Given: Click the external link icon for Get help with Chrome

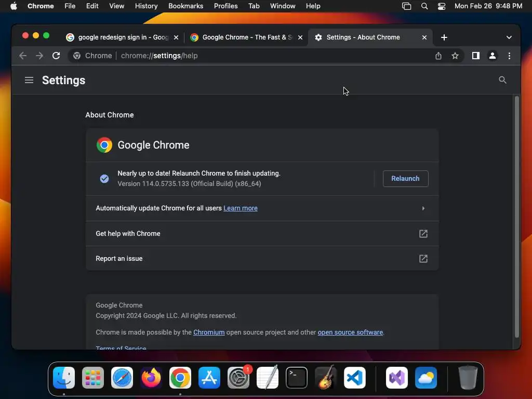Looking at the screenshot, I should tap(423, 234).
